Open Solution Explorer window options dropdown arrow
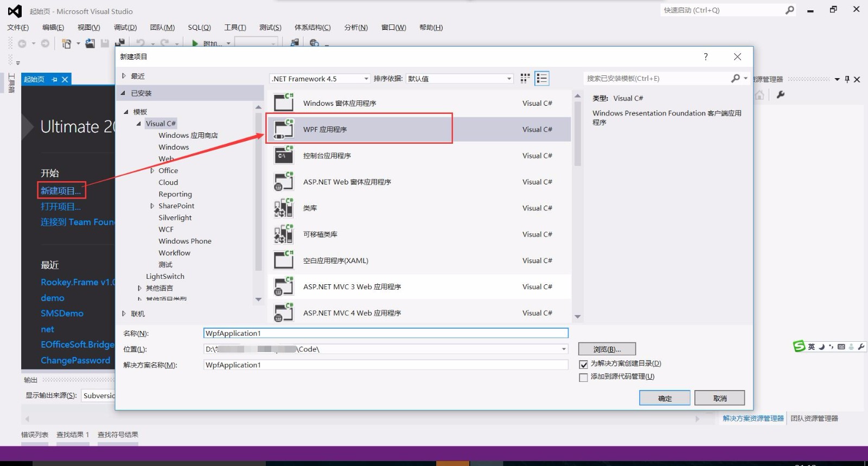868x466 pixels. click(837, 79)
